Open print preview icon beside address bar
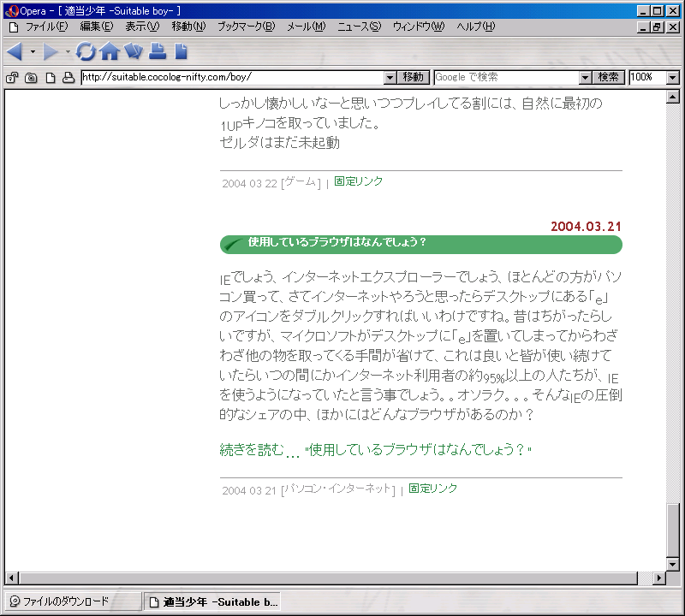This screenshot has height=616, width=685. click(68, 78)
